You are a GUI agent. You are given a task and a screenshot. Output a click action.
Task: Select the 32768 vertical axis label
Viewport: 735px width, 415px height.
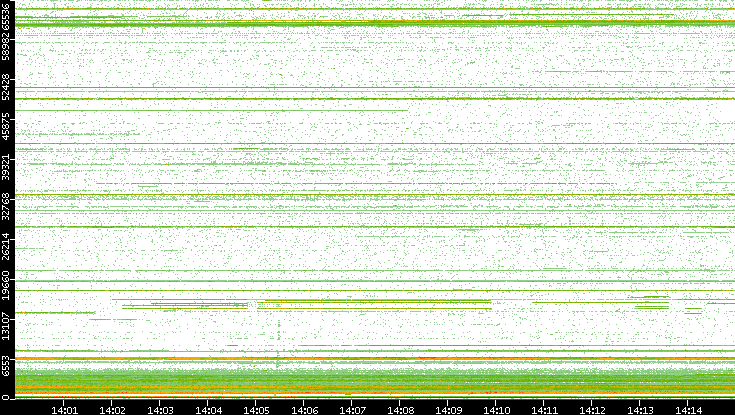(x=7, y=207)
